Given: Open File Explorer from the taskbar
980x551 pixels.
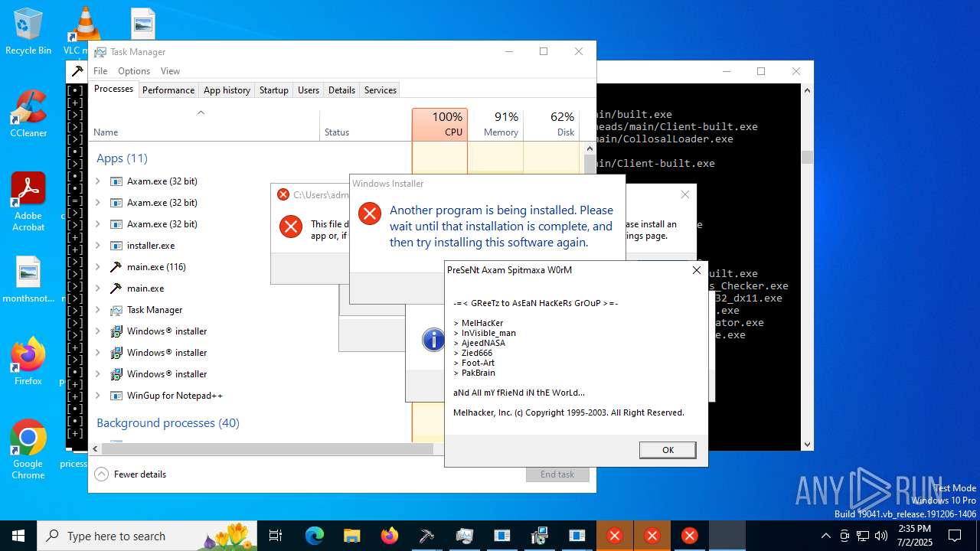Looking at the screenshot, I should tap(351, 536).
